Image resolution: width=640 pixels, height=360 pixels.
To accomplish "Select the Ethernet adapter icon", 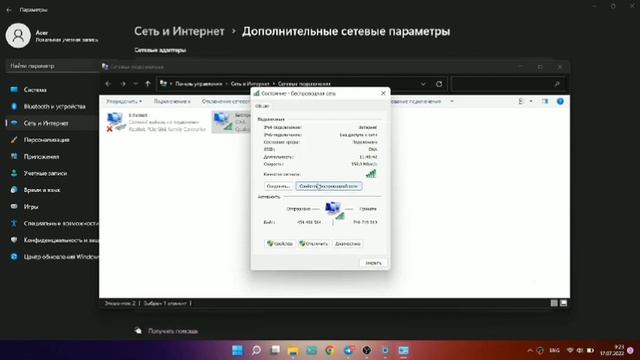I will pyautogui.click(x=115, y=122).
